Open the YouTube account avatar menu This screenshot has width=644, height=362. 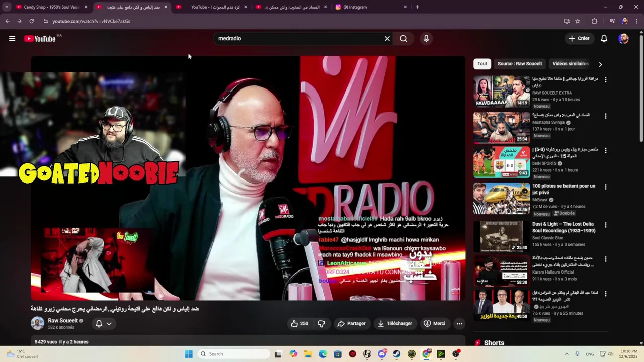(623, 39)
